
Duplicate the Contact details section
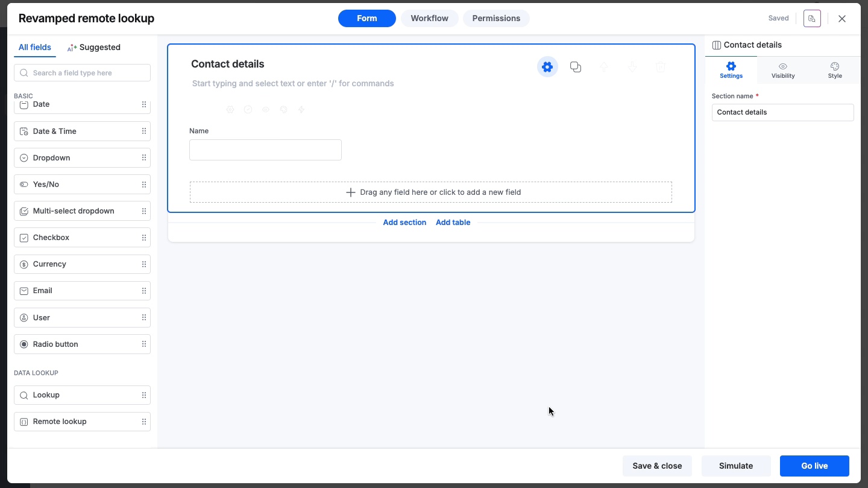pos(575,67)
